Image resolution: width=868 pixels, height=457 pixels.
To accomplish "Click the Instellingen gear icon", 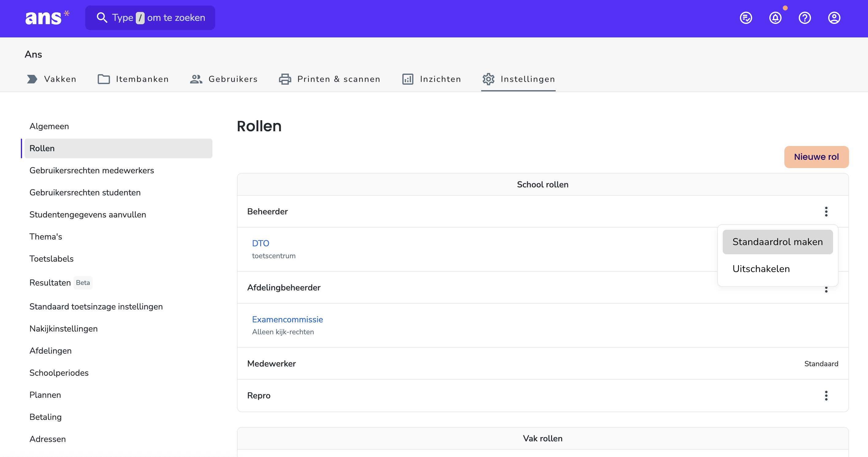I will click(x=488, y=79).
